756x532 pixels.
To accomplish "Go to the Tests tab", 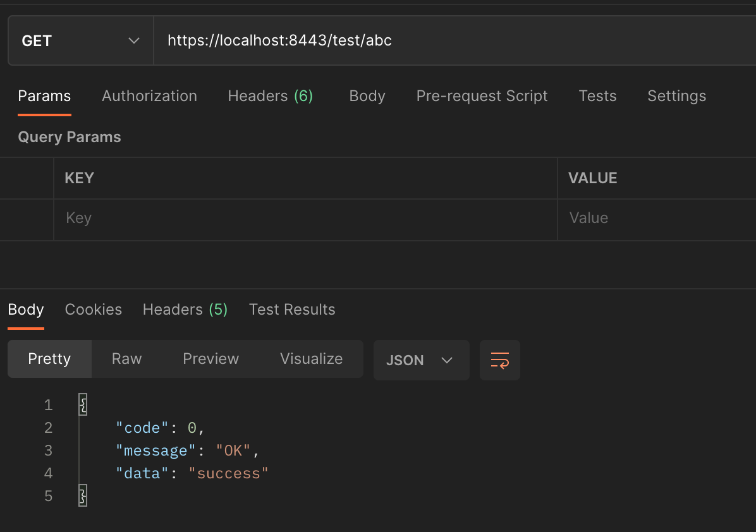I will click(x=597, y=96).
